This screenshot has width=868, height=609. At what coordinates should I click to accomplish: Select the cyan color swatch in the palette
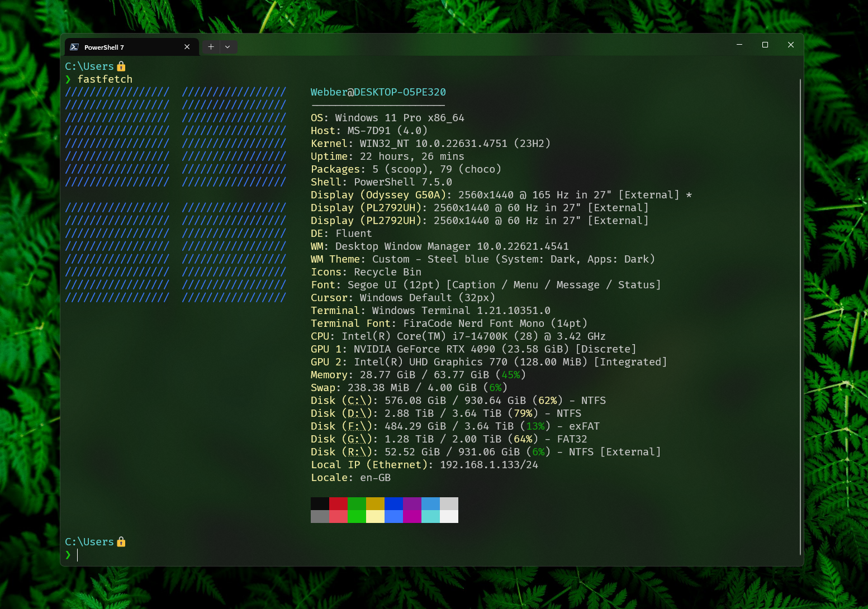click(430, 502)
